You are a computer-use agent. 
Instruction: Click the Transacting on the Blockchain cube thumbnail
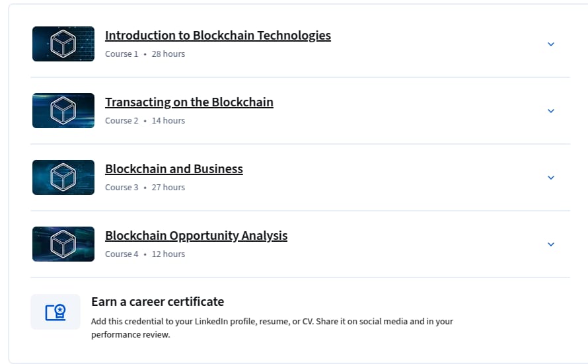[63, 110]
